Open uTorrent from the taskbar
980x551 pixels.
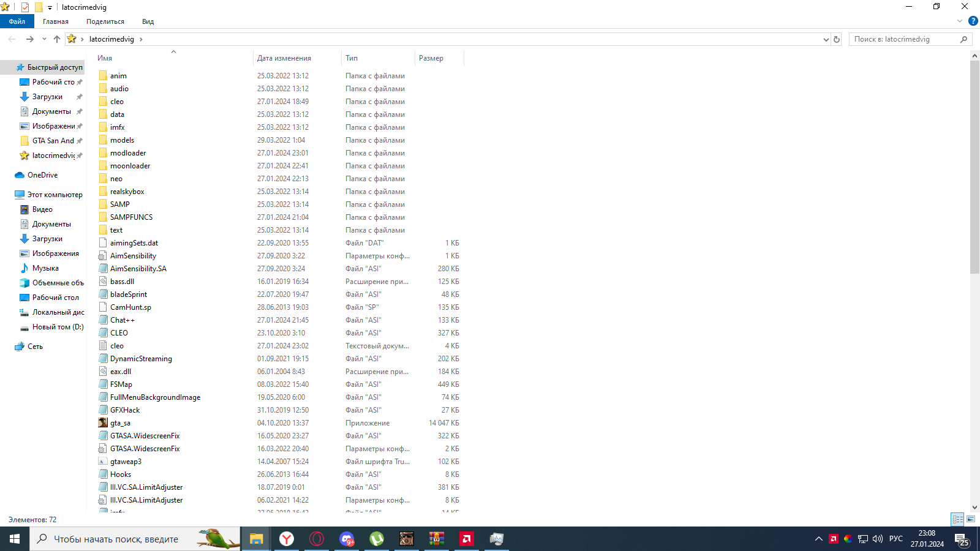pyautogui.click(x=377, y=539)
